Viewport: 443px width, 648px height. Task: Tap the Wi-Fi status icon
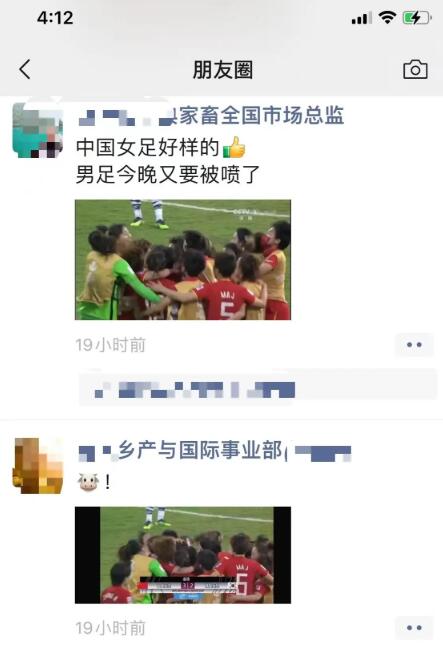(x=387, y=17)
